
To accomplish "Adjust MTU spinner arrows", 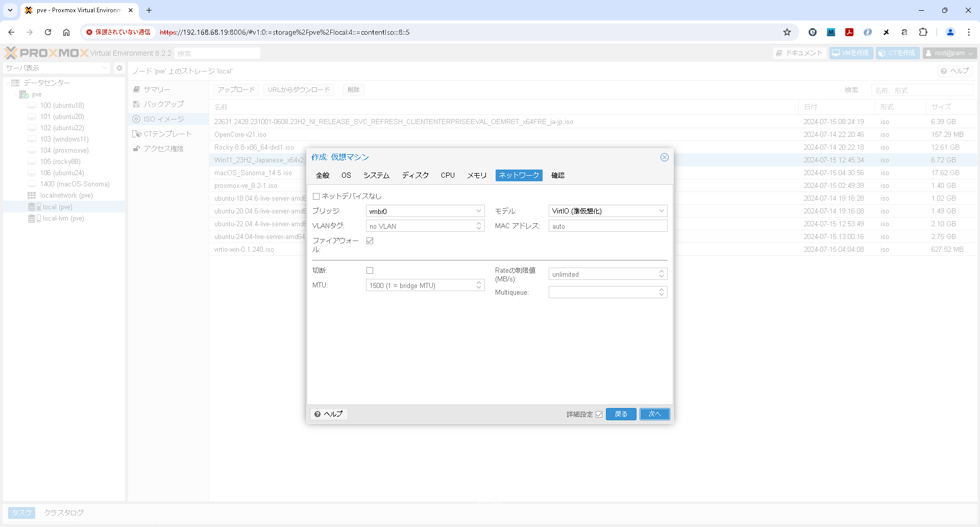I will [x=479, y=285].
